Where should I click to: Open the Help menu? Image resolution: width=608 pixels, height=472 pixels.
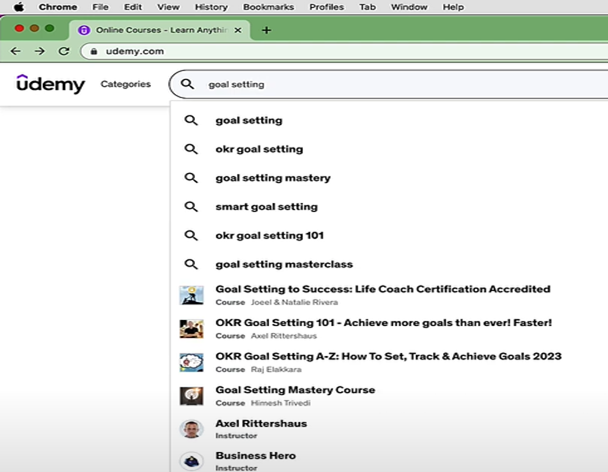click(453, 7)
